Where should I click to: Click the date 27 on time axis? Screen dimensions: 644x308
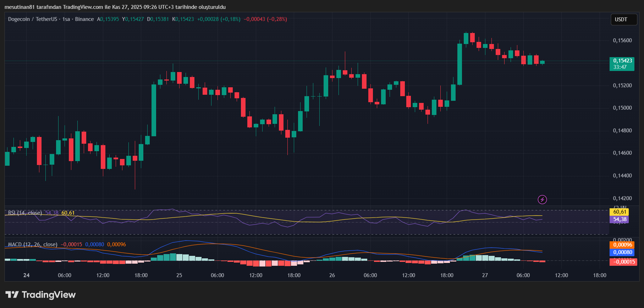click(x=485, y=275)
